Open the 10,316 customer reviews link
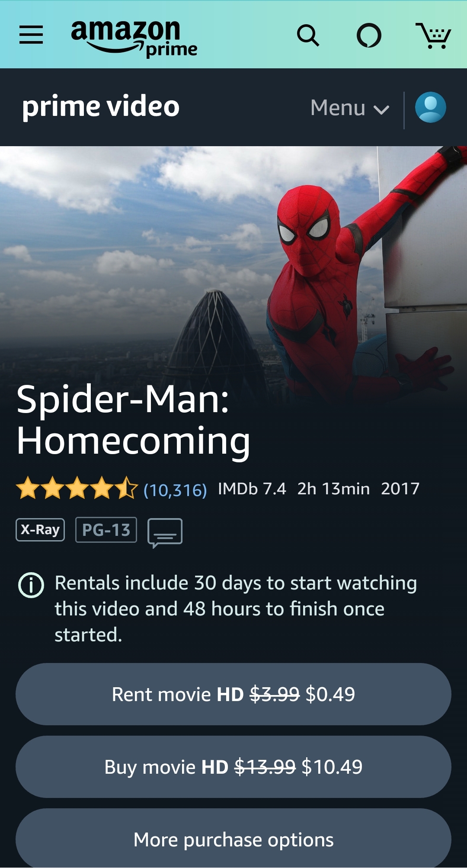 click(x=175, y=490)
